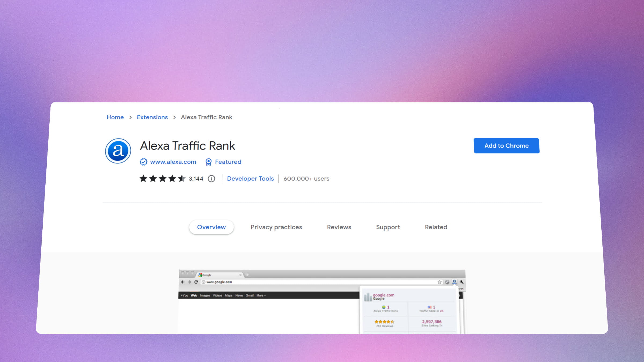644x362 pixels.
Task: Click the 600,000+ users count
Action: pos(306,179)
